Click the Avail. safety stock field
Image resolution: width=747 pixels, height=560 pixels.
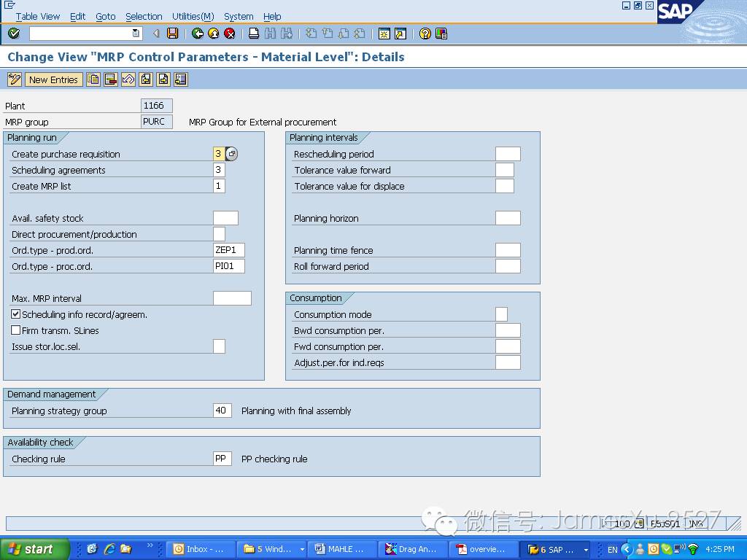[226, 218]
